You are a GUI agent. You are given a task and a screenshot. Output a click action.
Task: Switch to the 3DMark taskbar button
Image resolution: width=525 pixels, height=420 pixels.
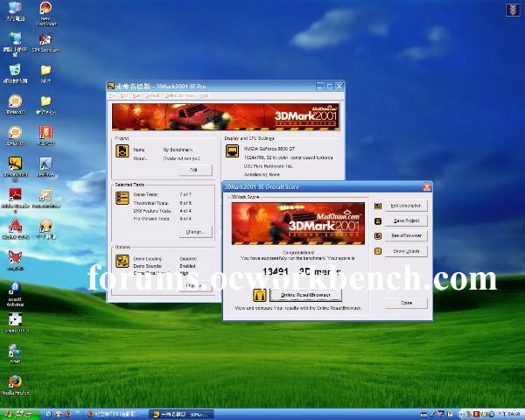[x=181, y=415]
